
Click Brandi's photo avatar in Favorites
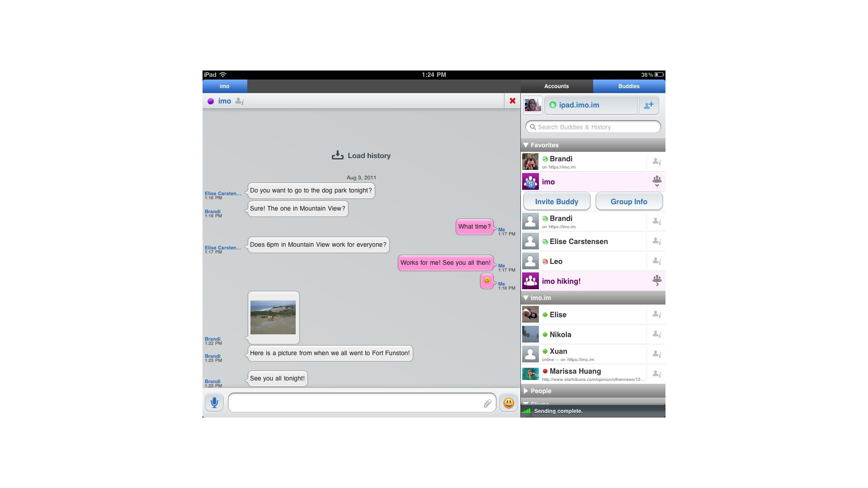click(530, 162)
